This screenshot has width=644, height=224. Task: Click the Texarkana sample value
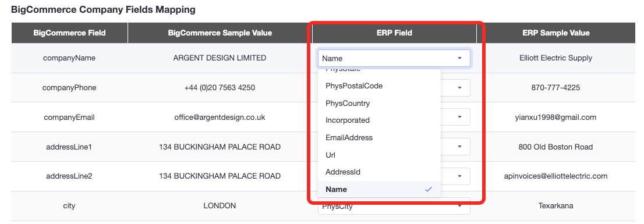point(555,206)
